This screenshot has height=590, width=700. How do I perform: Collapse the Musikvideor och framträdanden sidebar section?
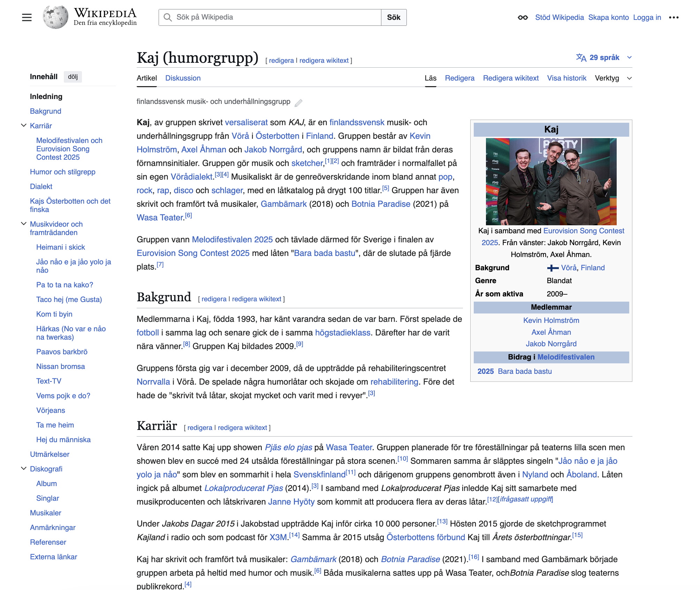click(24, 224)
